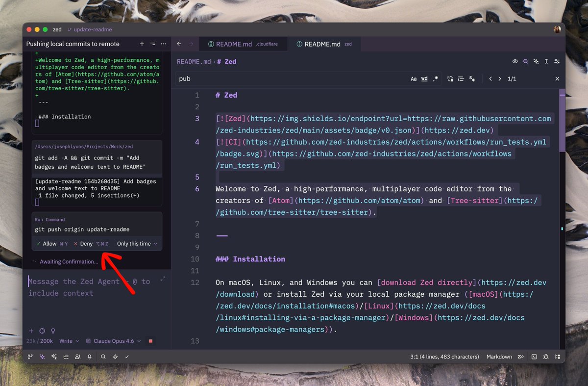Enable regex mode in the search bar
The image size is (588, 386).
tap(436, 78)
